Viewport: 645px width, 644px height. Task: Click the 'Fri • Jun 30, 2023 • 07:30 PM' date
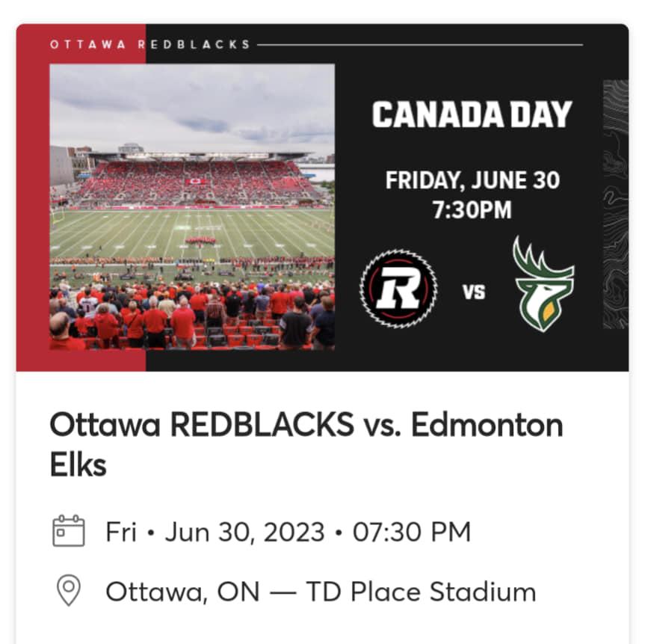(288, 532)
